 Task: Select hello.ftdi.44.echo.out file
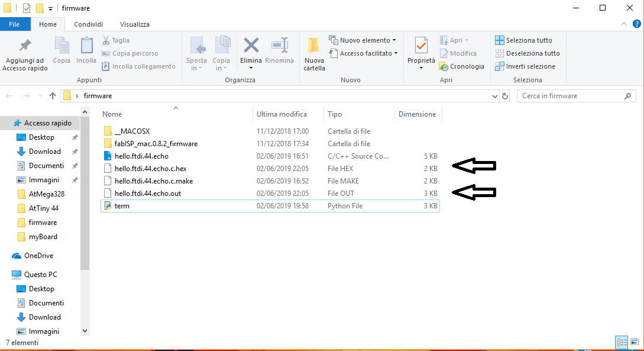click(x=270, y=193)
